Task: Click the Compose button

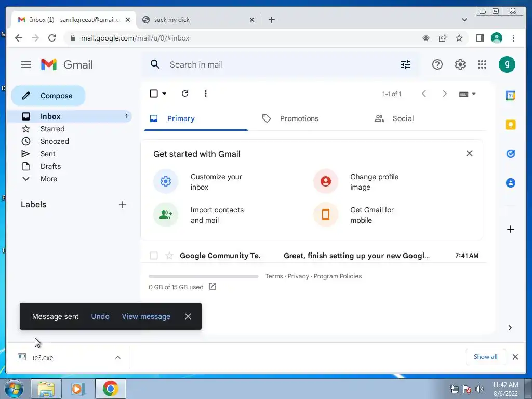Action: click(48, 96)
